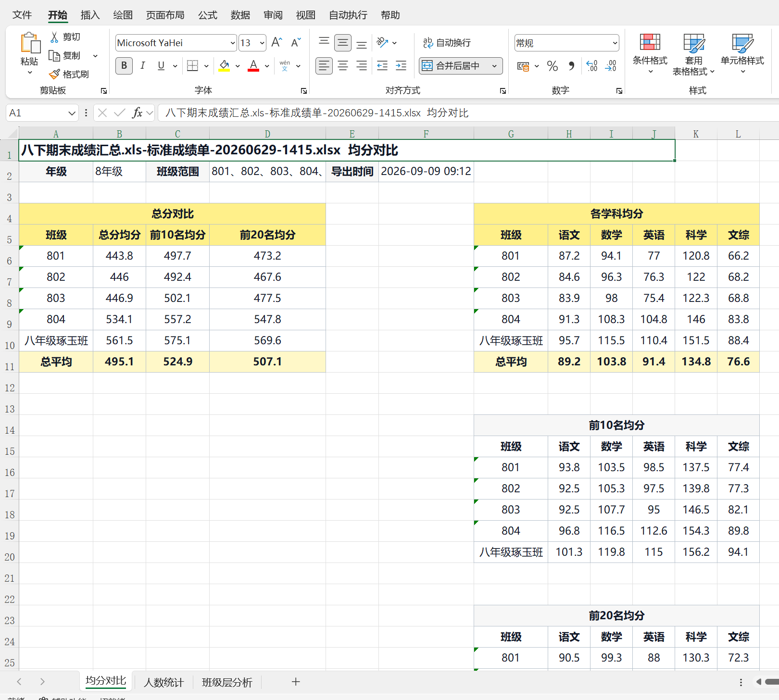Open the 班级层分析 sheet tab
Screen dimensions: 779x700
227,682
